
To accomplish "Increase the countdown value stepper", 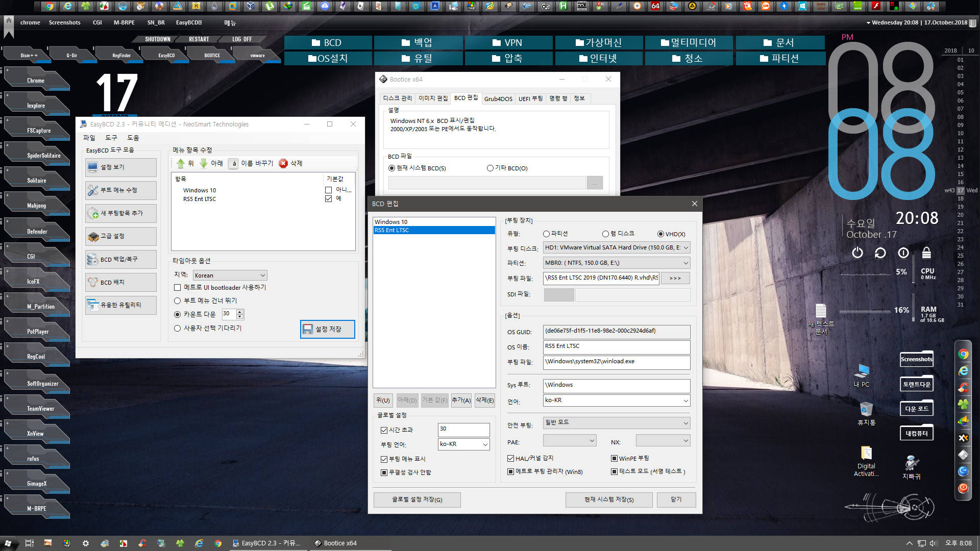I will 240,312.
